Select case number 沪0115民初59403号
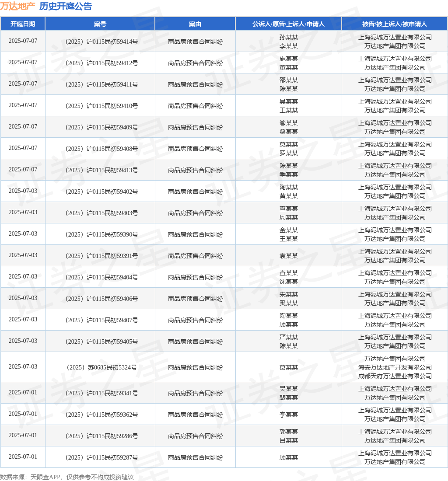This screenshot has height=481, width=448. pos(101,213)
